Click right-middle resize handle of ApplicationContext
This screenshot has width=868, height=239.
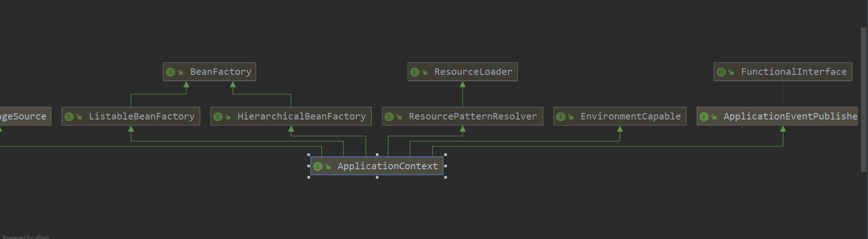[x=446, y=166]
